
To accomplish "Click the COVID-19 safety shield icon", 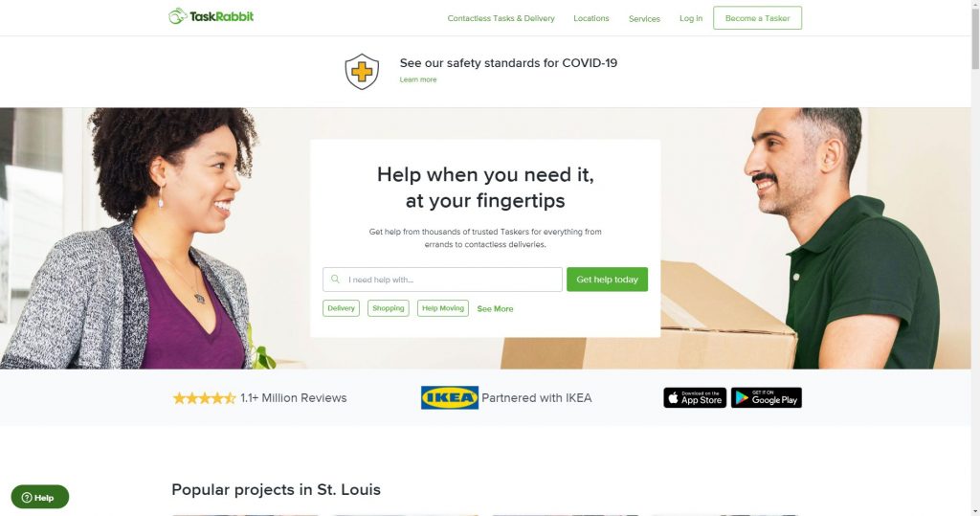I will 362,71.
